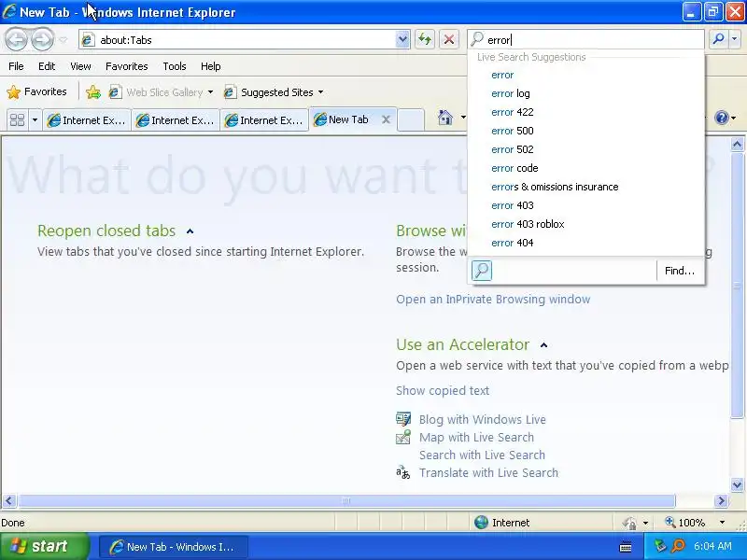Choose the 'error 422' suggestion
The width and height of the screenshot is (747, 560).
(x=585, y=112)
